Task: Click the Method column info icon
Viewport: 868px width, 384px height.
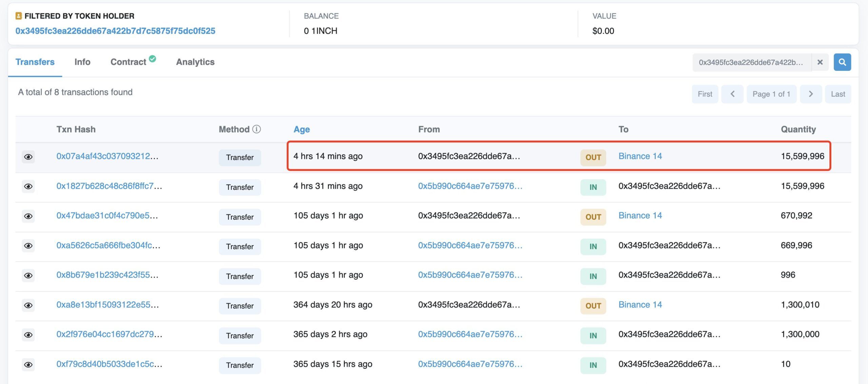Action: click(x=257, y=129)
